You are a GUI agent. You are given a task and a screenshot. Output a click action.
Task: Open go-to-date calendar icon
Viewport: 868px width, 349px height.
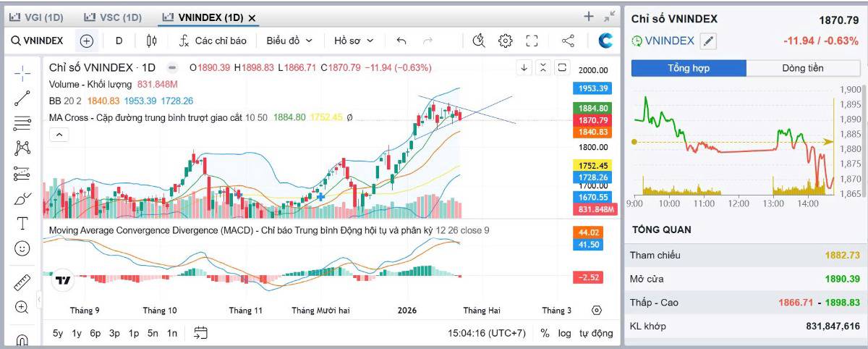coord(201,333)
